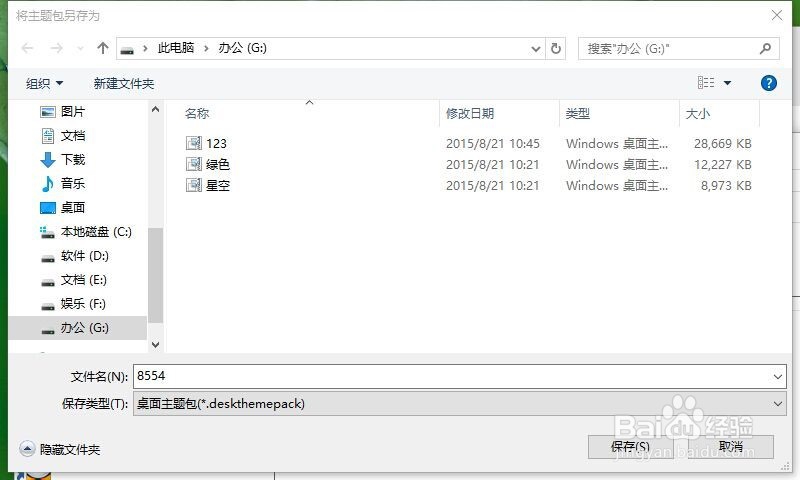The height and width of the screenshot is (480, 800).
Task: Click the file name 123
Action: (x=216, y=143)
